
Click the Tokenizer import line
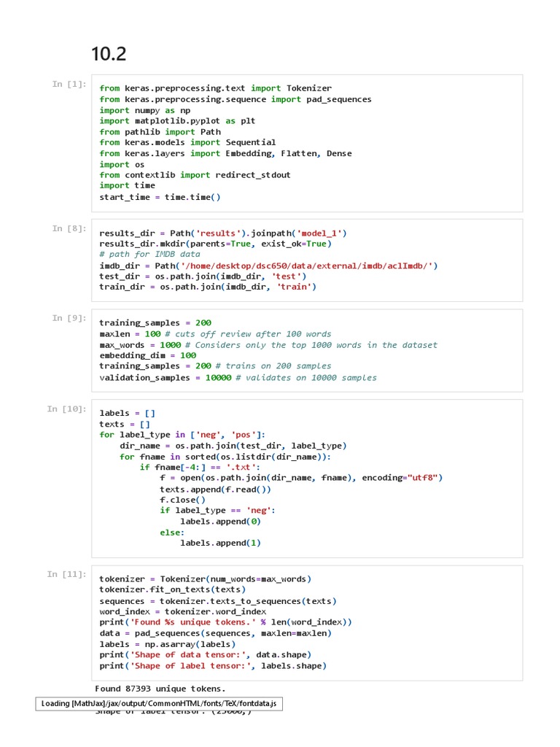pos(215,88)
